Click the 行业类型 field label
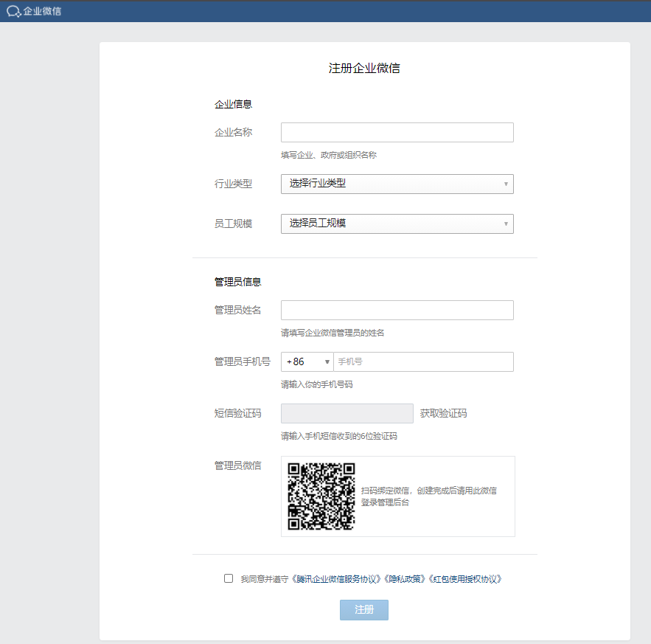The height and width of the screenshot is (644, 651). tap(233, 184)
